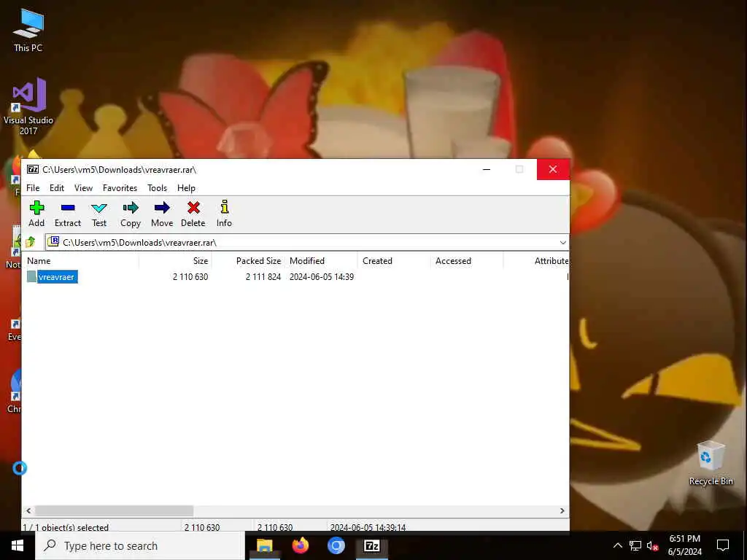747x560 pixels.
Task: Sort by Accessed column header
Action: coord(467,261)
